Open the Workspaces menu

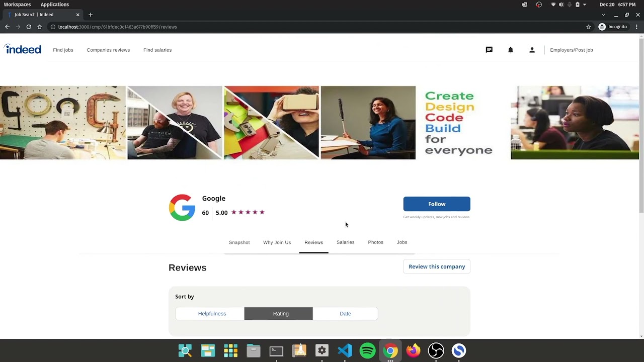click(18, 5)
